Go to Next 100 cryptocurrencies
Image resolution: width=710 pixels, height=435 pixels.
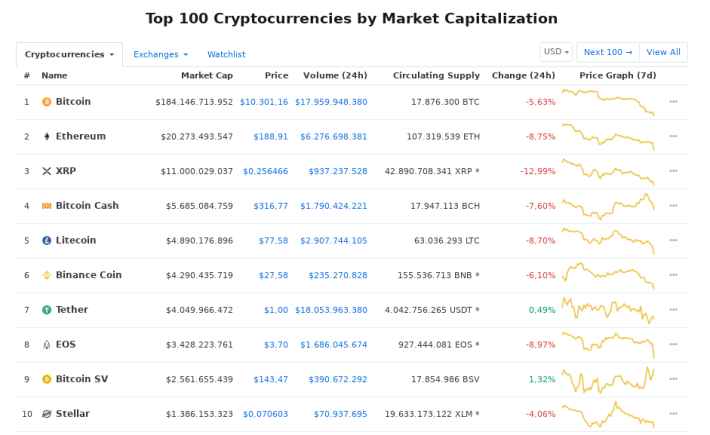(608, 52)
